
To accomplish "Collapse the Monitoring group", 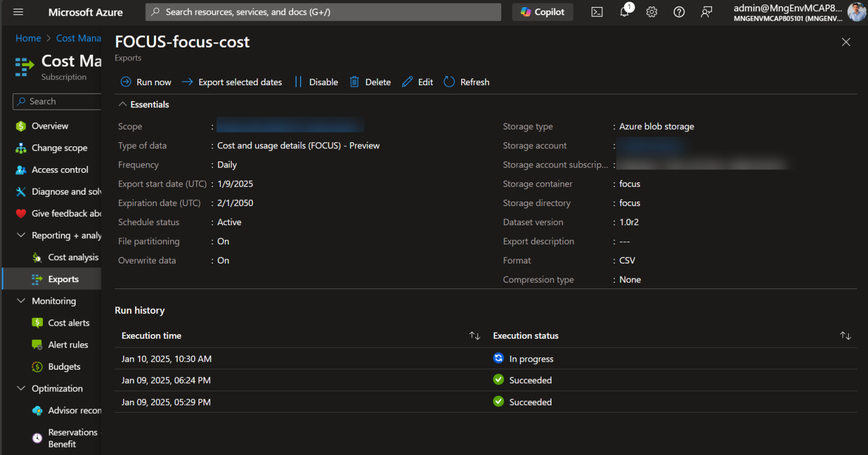I will coord(21,301).
